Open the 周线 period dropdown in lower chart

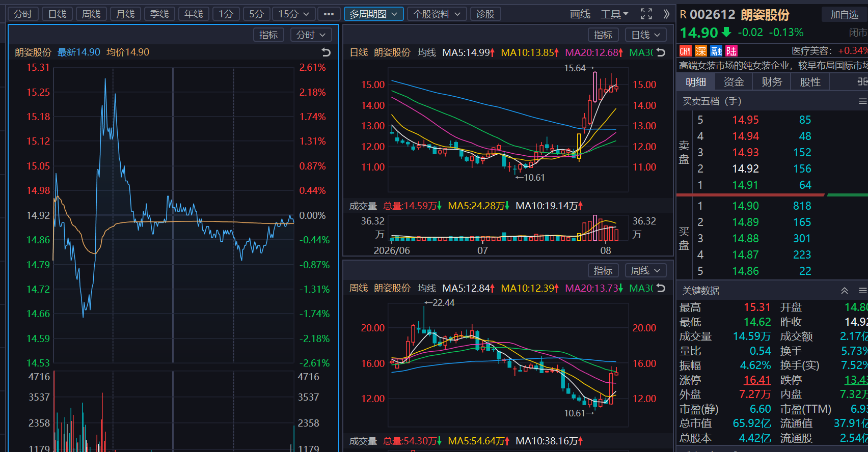[x=645, y=270]
